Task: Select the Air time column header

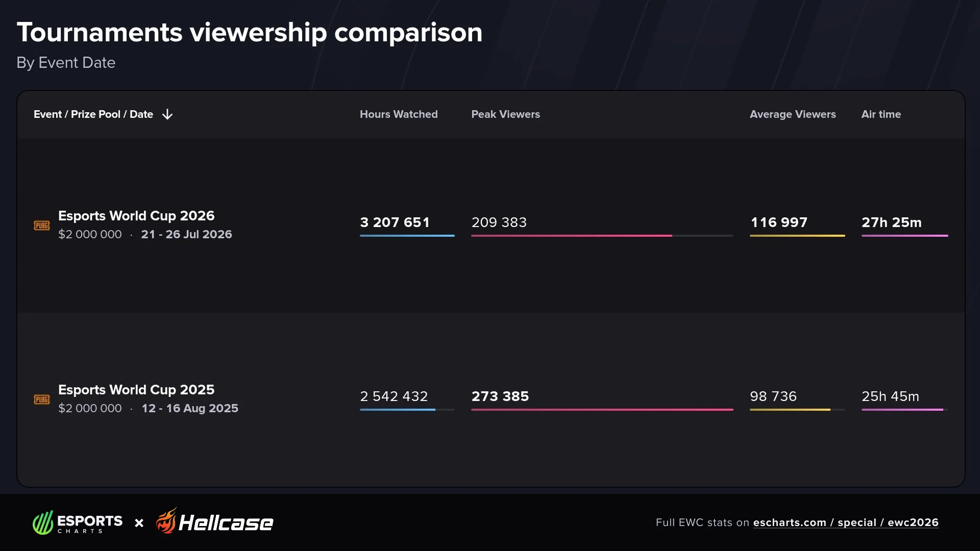Action: pos(881,114)
